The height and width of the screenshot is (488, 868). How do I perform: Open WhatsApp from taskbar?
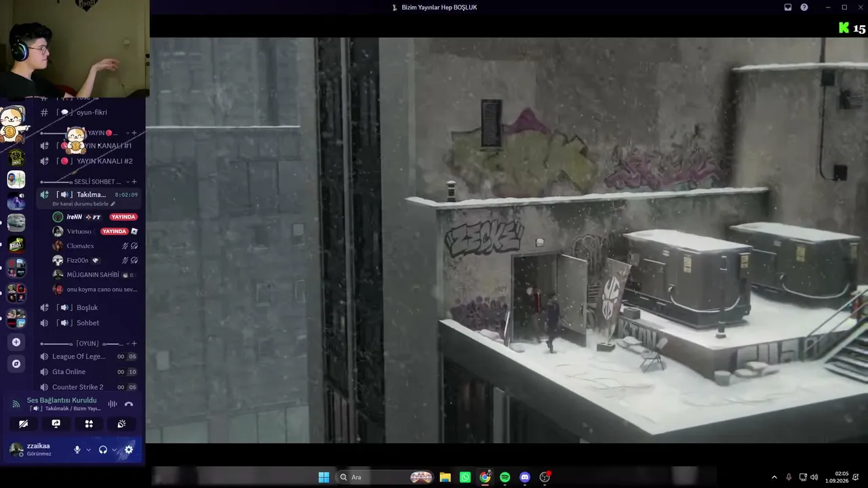coord(465,477)
